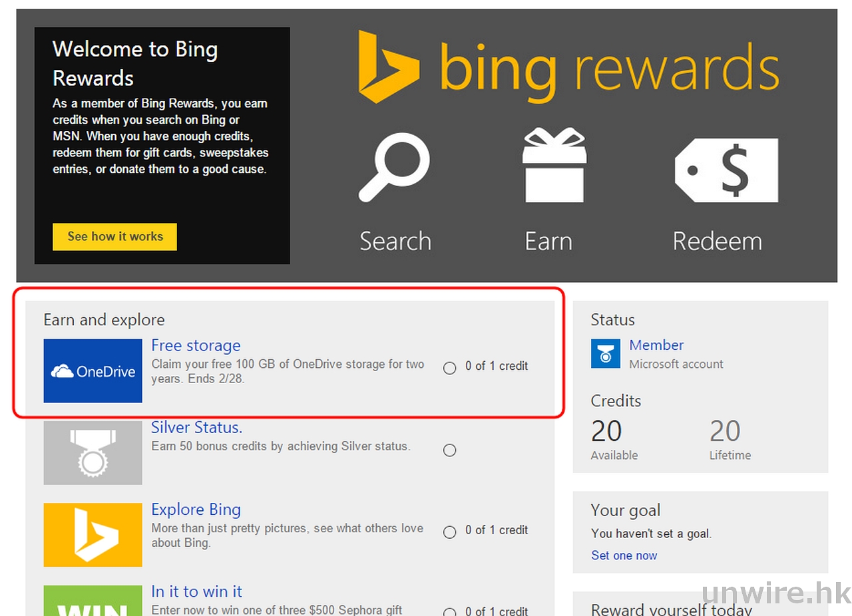This screenshot has width=852, height=616.
Task: Select the Free storage credit circle
Action: (450, 368)
